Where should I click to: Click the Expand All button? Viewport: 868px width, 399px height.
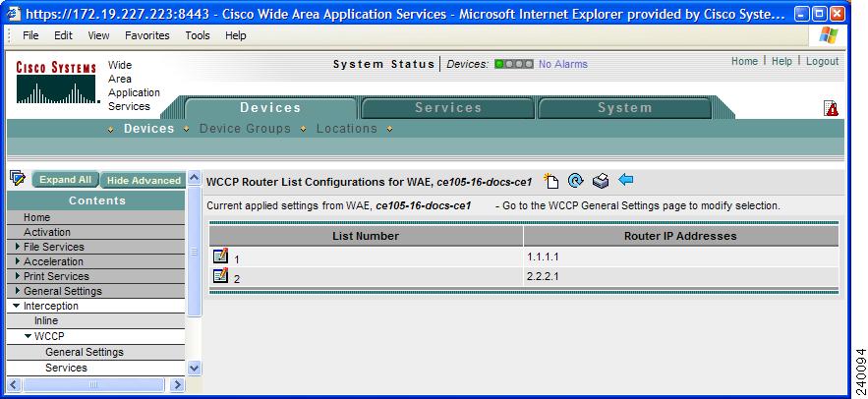[x=65, y=180]
